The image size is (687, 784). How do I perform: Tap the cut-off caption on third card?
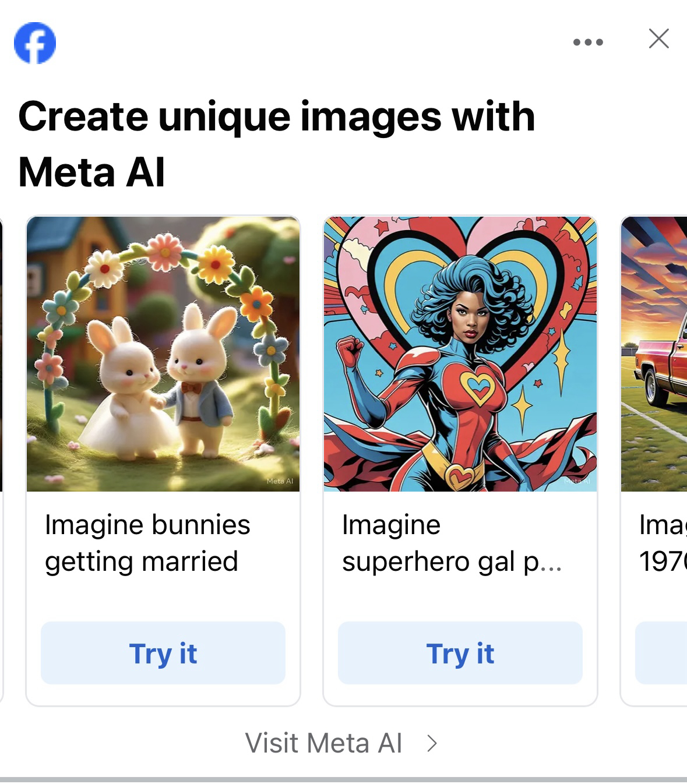663,543
